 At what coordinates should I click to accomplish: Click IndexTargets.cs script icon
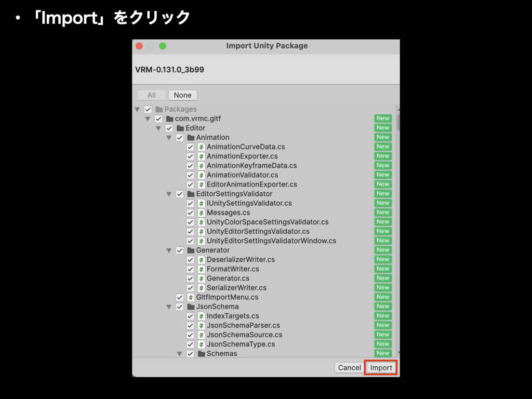201,316
